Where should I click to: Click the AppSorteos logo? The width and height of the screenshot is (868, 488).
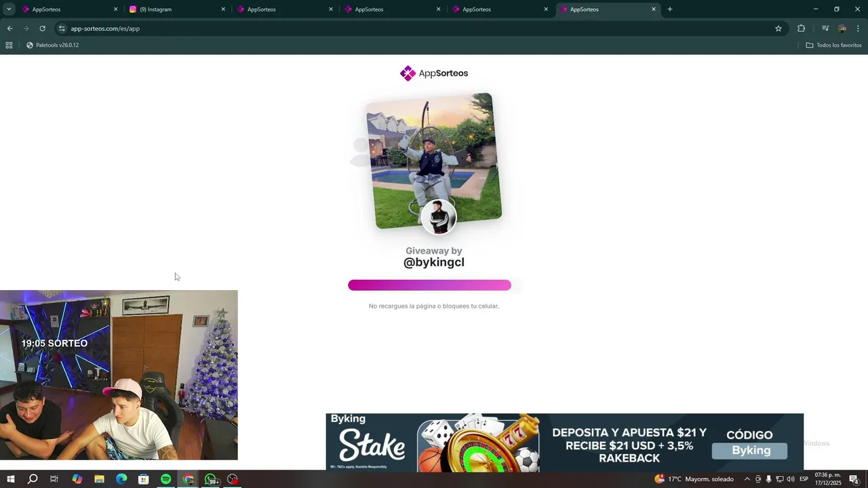click(434, 73)
